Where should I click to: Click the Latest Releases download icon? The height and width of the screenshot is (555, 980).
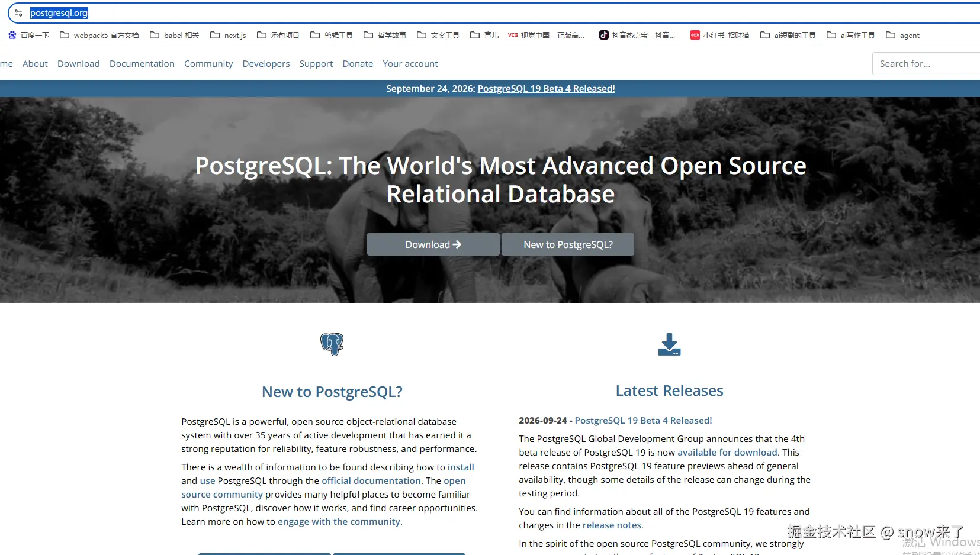pos(669,344)
